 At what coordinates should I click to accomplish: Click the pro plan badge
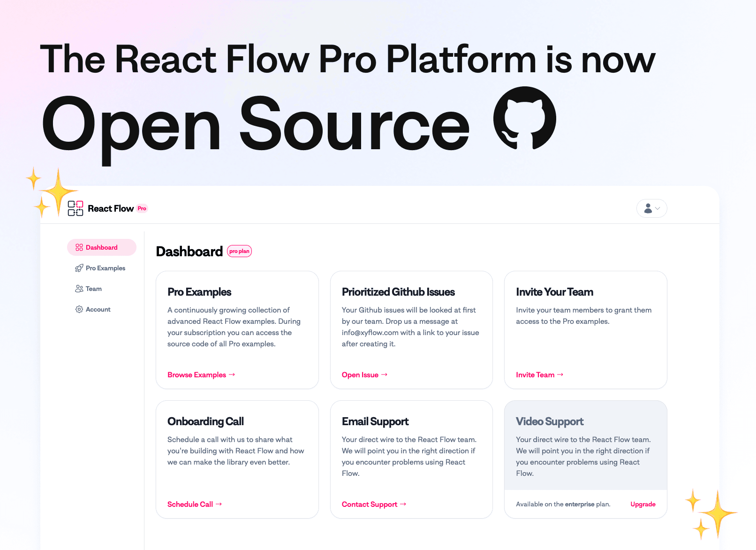click(x=240, y=251)
